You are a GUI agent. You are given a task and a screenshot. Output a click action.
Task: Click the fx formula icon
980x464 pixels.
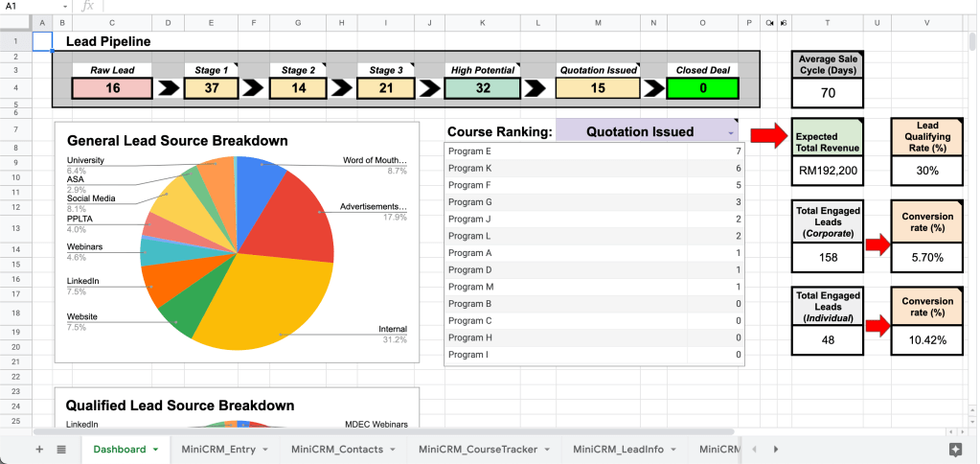[x=89, y=7]
